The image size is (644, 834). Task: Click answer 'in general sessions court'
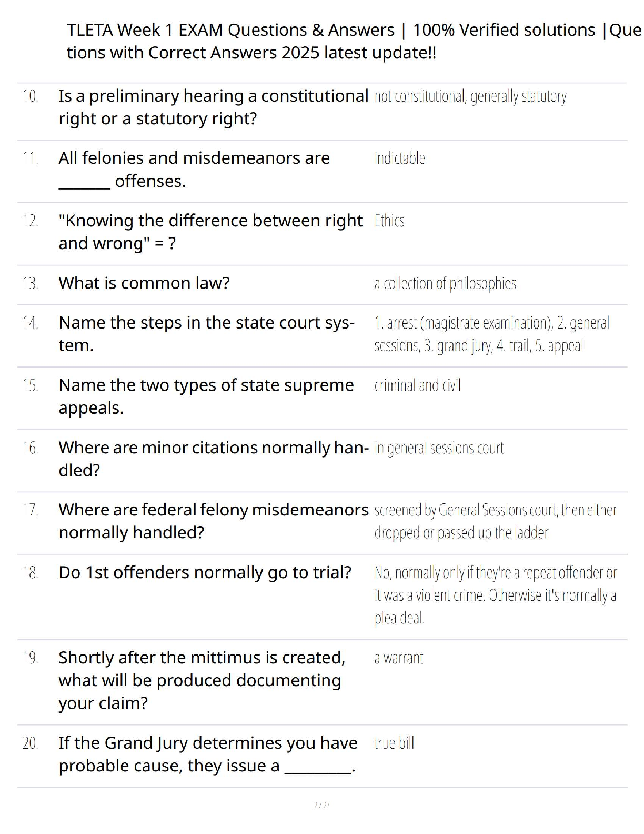439,448
